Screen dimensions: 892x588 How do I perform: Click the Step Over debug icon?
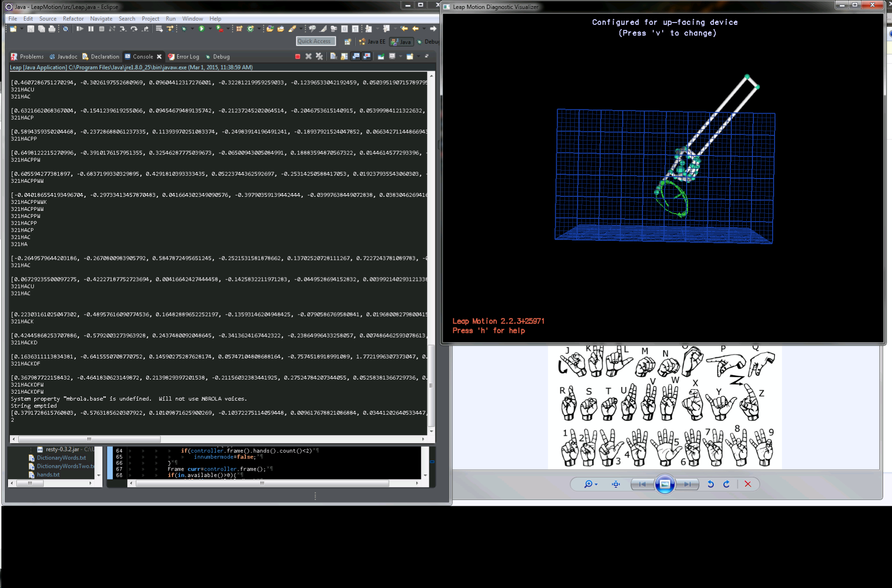pos(134,29)
